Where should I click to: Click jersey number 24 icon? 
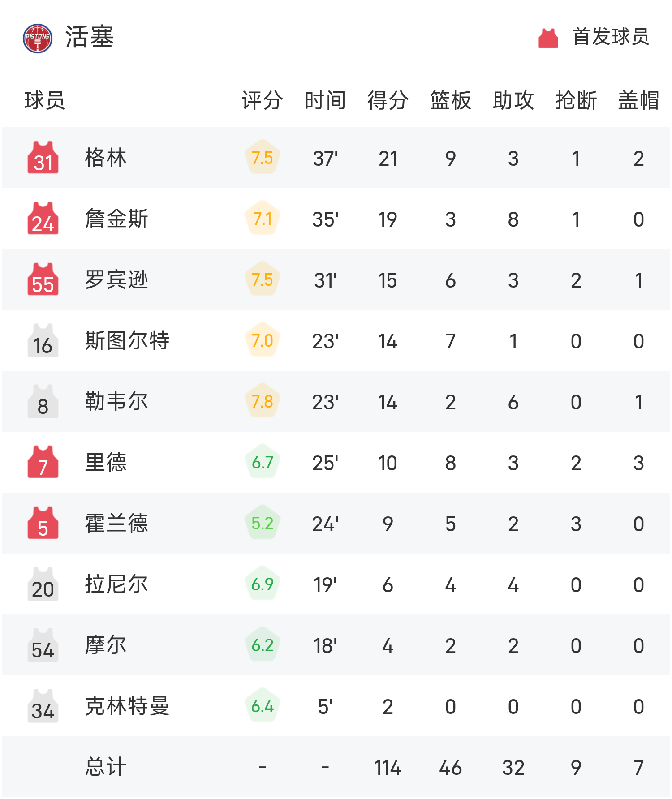pos(43,219)
